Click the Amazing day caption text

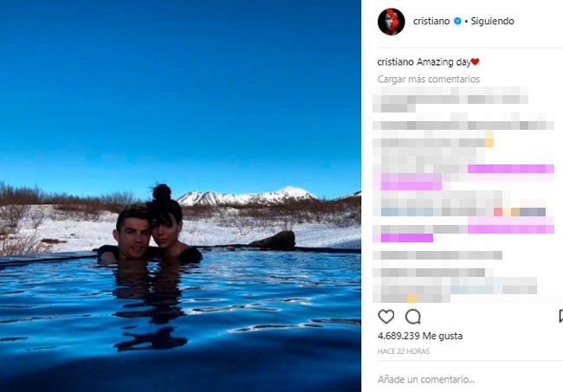[x=443, y=62]
